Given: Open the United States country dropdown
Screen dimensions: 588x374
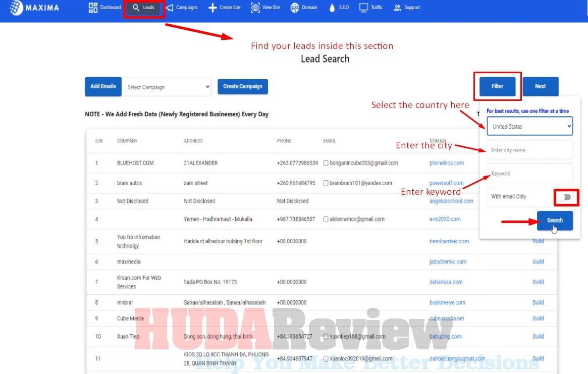Looking at the screenshot, I should 529,126.
